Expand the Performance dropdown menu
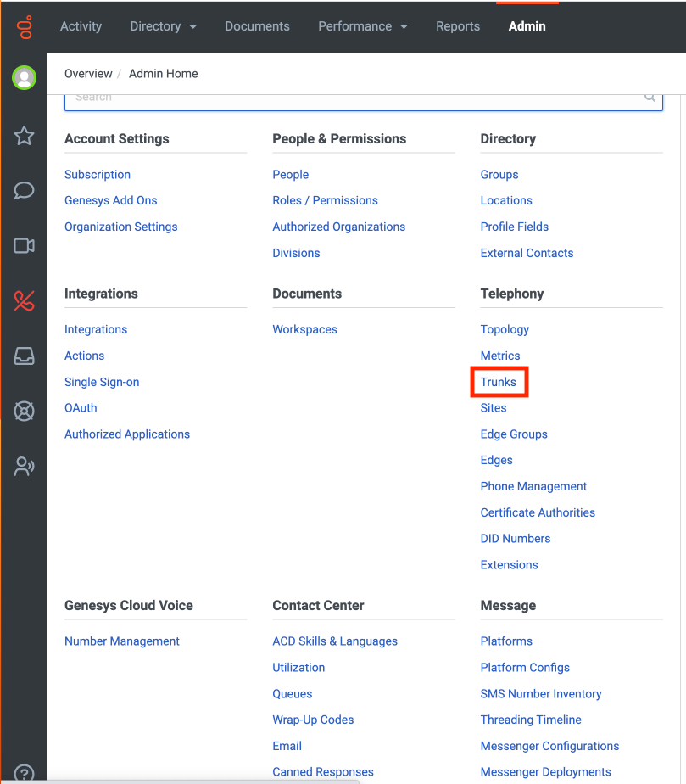Viewport: 686px width, 784px height. (x=362, y=26)
